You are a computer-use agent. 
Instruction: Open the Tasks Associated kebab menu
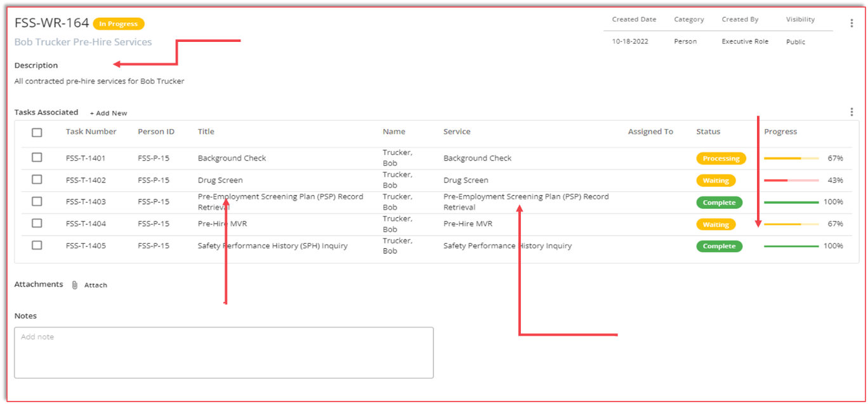(x=852, y=111)
